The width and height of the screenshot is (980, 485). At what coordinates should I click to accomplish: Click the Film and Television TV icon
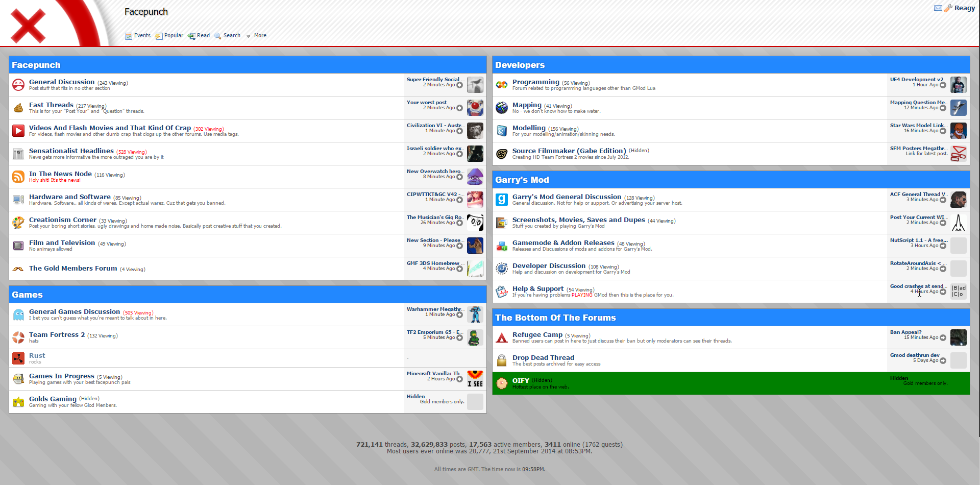tap(18, 246)
